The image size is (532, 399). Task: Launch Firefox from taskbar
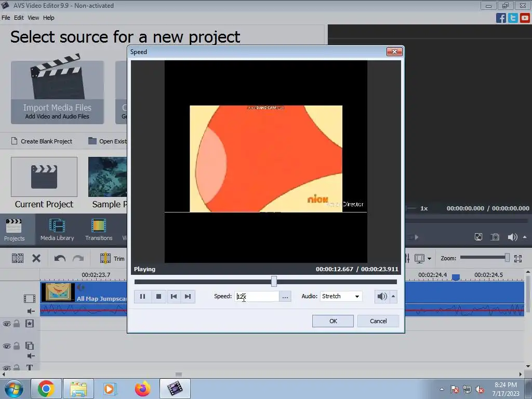tap(142, 389)
